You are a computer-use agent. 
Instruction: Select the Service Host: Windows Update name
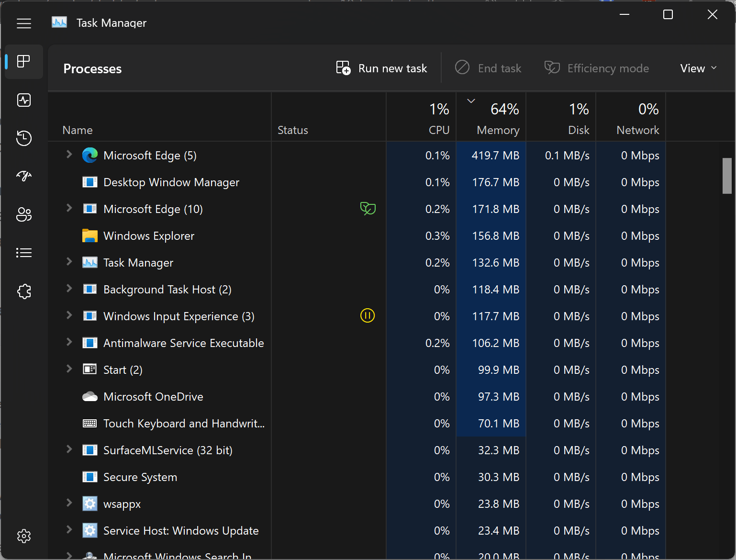click(x=181, y=531)
